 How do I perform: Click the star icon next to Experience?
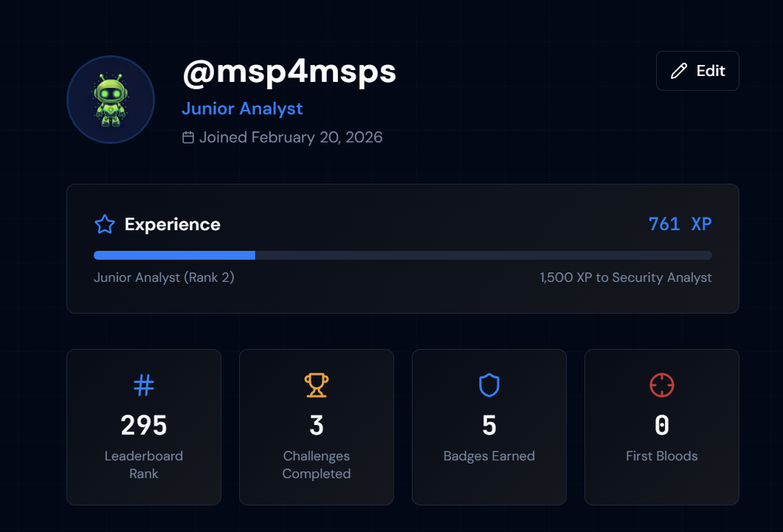point(105,224)
